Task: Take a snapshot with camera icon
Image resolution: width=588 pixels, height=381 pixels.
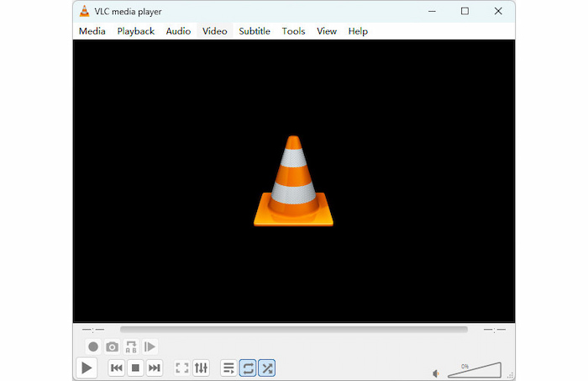Action: pyautogui.click(x=112, y=347)
